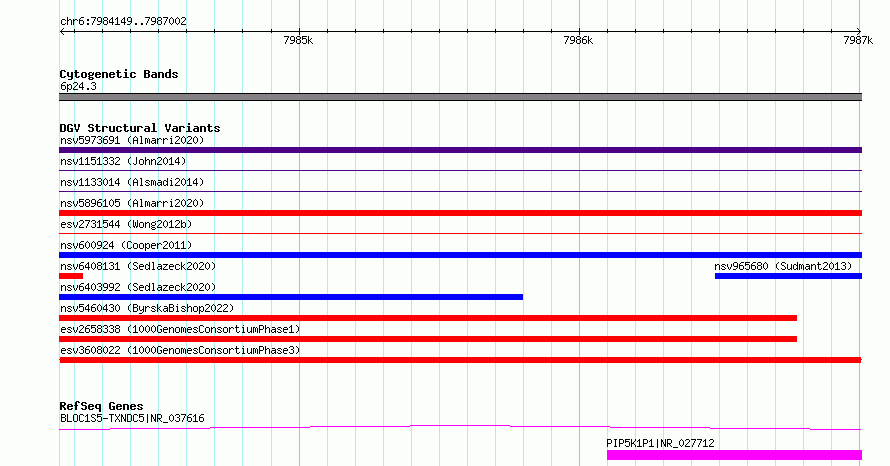Select the short red nsv6408131 bar
The height and width of the screenshot is (466, 890).
coord(71,276)
